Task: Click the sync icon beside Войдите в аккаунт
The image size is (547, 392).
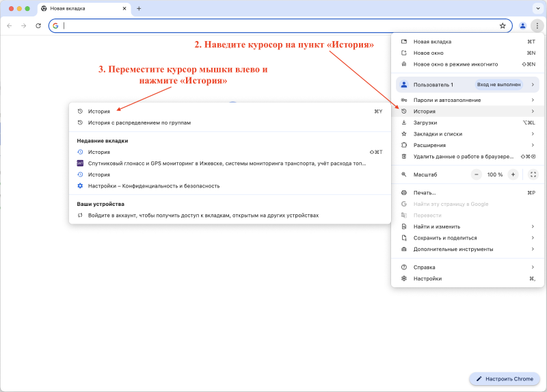Action: (x=80, y=215)
